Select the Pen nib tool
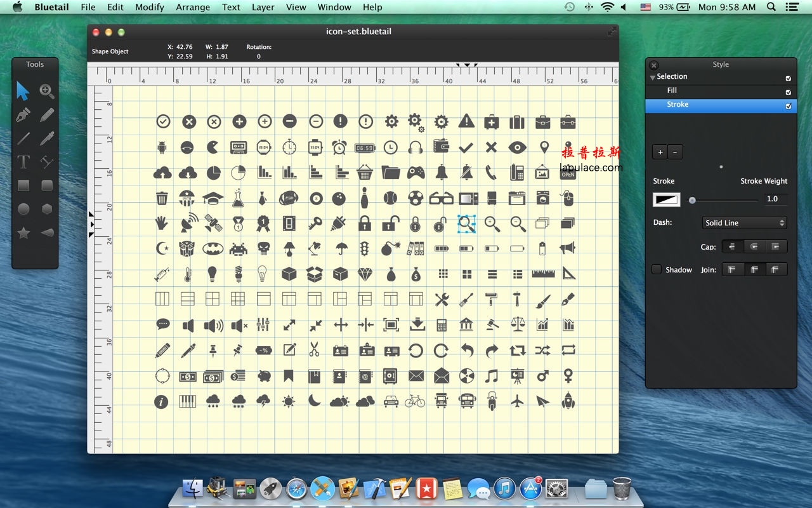The image size is (812, 508). click(x=23, y=115)
